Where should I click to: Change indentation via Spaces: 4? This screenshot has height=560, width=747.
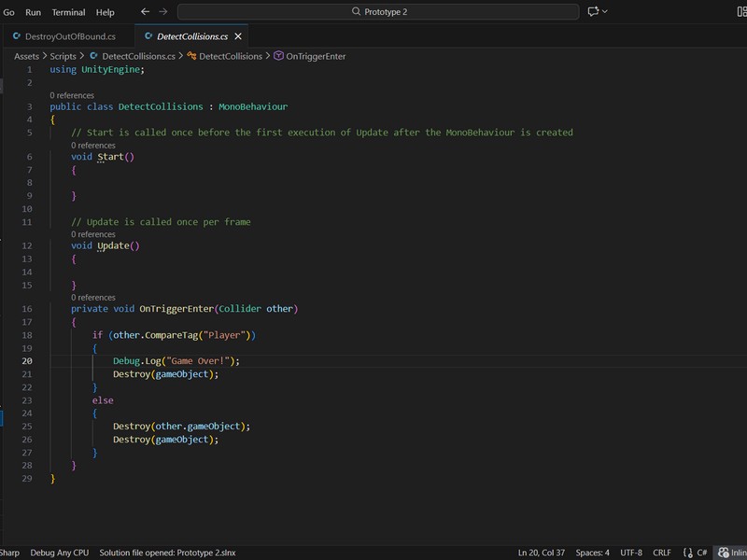[592, 553]
